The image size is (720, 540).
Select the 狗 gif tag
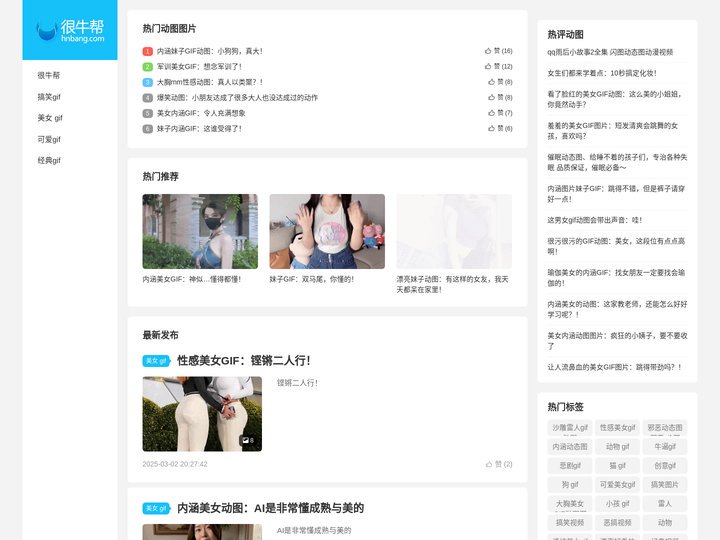(570, 484)
